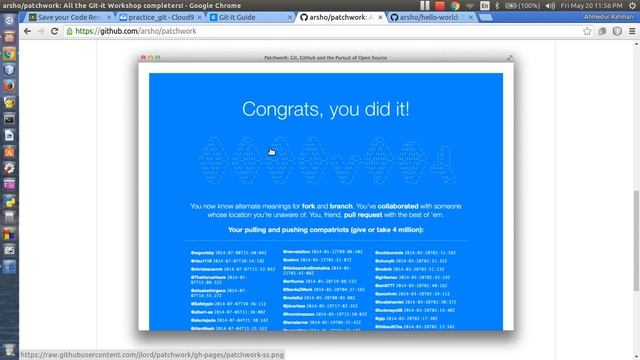Switch to practice_git - Cloud9 tab
The image size is (640, 360).
click(160, 18)
